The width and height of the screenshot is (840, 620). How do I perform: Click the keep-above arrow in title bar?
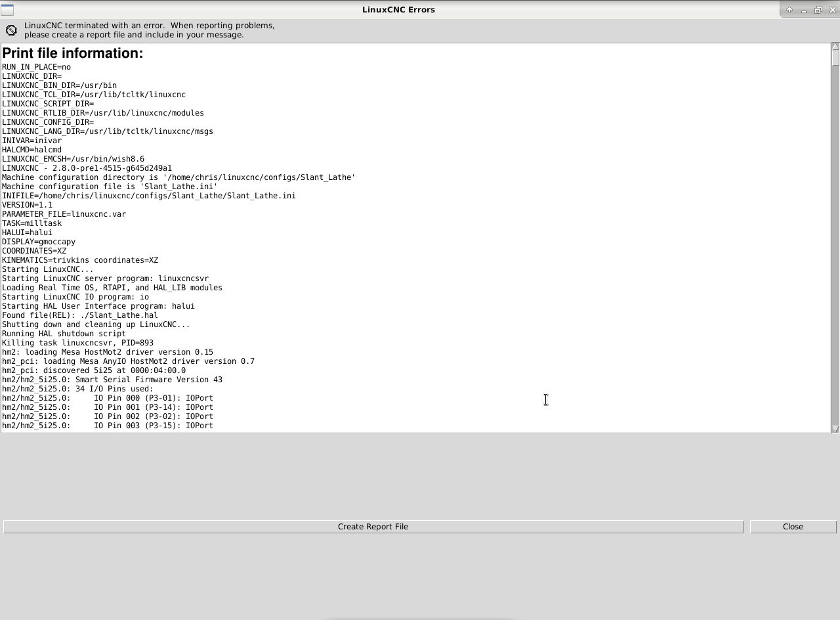(789, 10)
